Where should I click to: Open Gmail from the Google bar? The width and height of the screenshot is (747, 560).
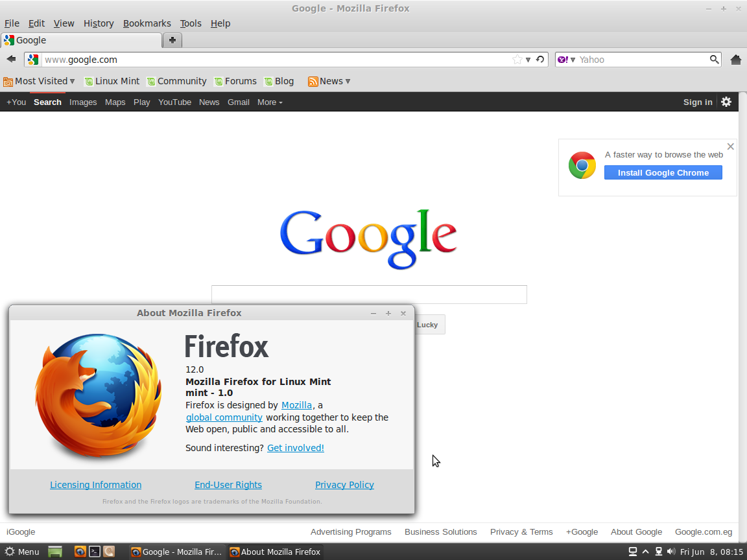point(238,102)
